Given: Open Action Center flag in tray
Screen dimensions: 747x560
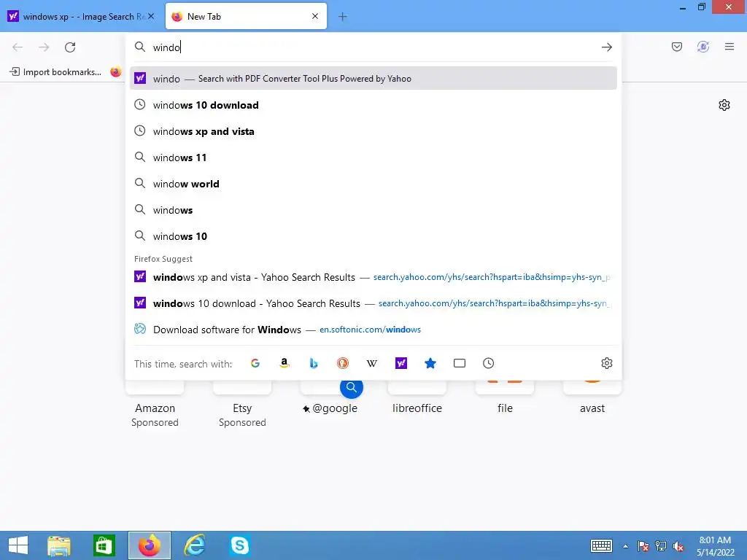Looking at the screenshot, I should tap(643, 546).
